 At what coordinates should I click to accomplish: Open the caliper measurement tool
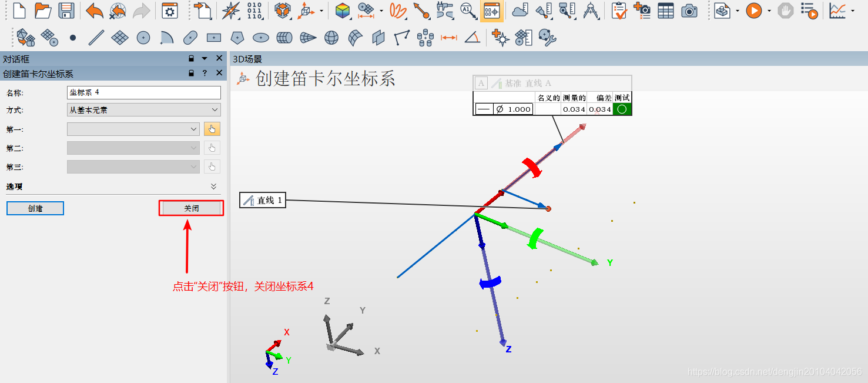click(445, 10)
